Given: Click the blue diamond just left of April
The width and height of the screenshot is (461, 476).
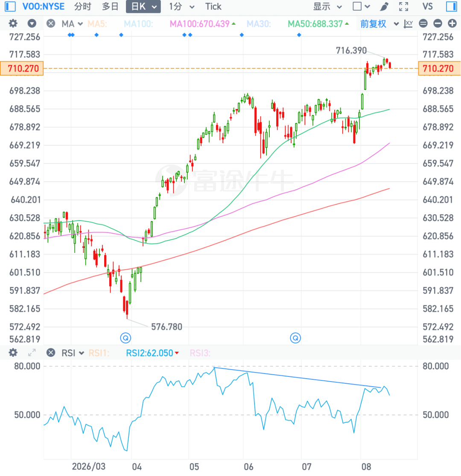Looking at the screenshot, I should click(121, 35).
